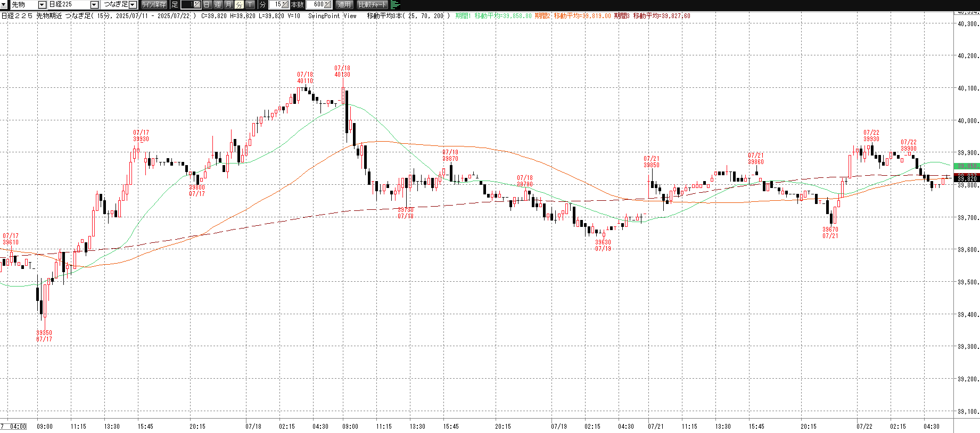Open the 日経225 symbol dropdown
The height and width of the screenshot is (433, 980).
pyautogui.click(x=94, y=5)
